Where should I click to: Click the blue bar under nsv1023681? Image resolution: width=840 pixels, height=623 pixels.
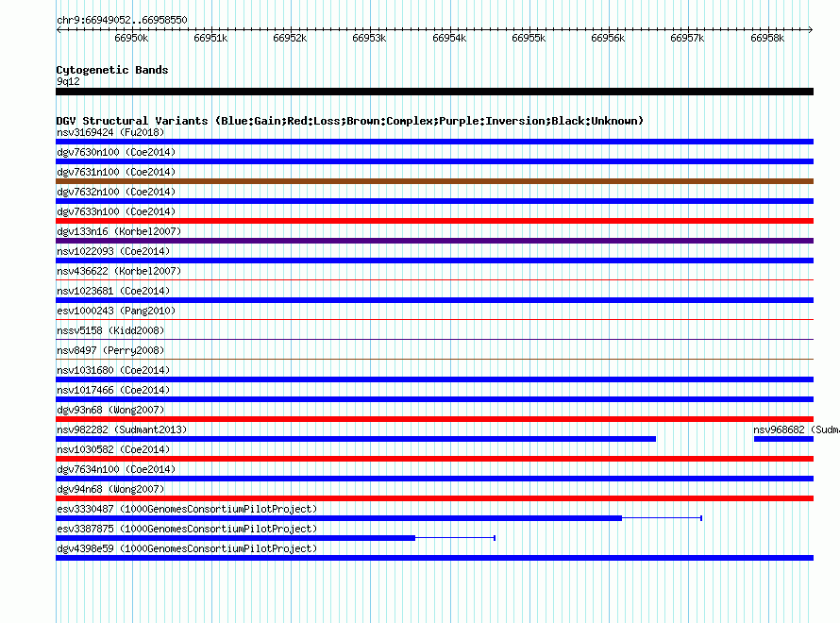[x=434, y=300]
